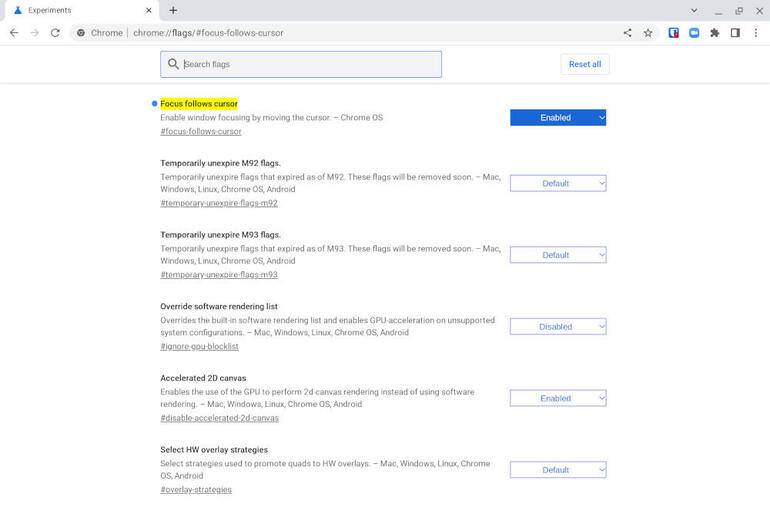Click the blue modified-flag dot indicator
Viewport: 770px width, 514px height.
(154, 104)
